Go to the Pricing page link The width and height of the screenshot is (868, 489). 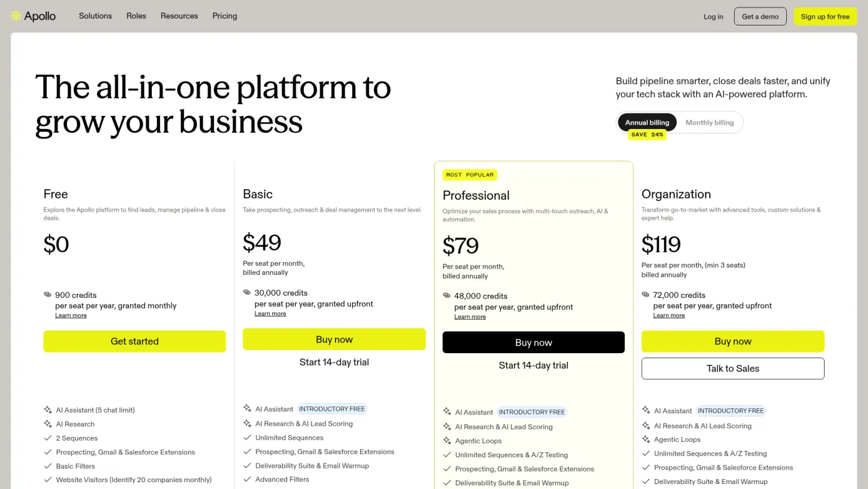[224, 16]
